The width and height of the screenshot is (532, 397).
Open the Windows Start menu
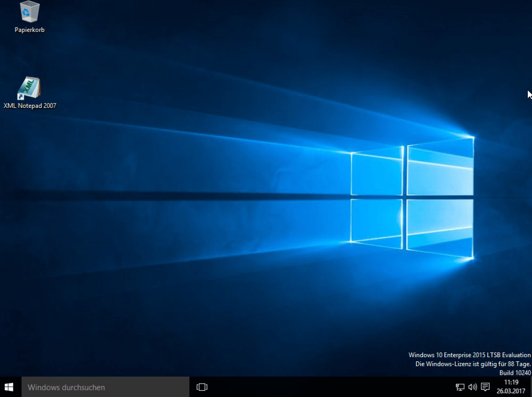point(9,387)
